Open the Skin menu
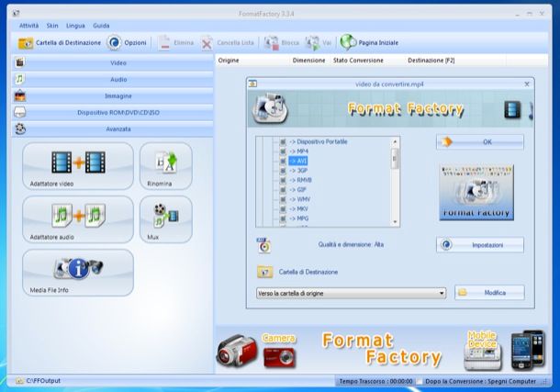This screenshot has height=392, width=560. (52, 26)
